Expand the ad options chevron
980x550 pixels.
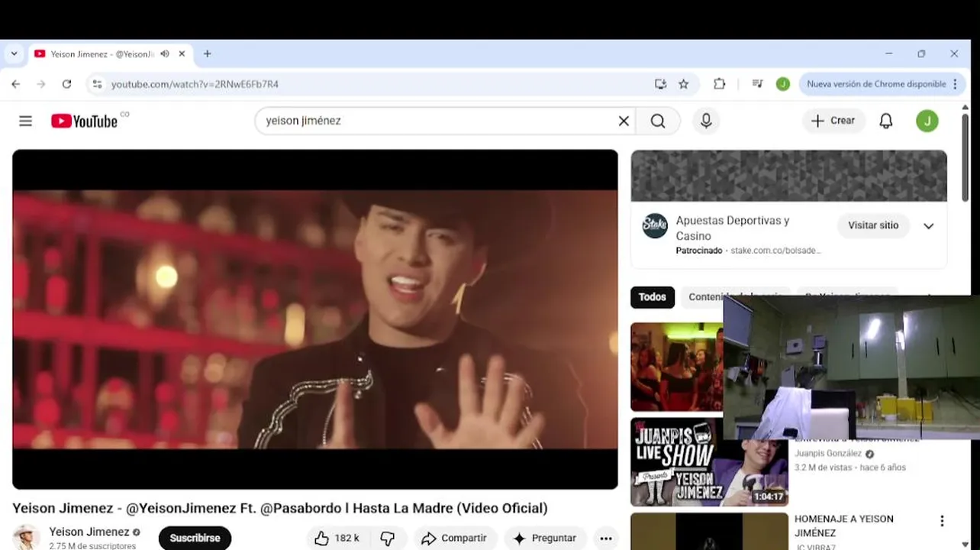[929, 226]
